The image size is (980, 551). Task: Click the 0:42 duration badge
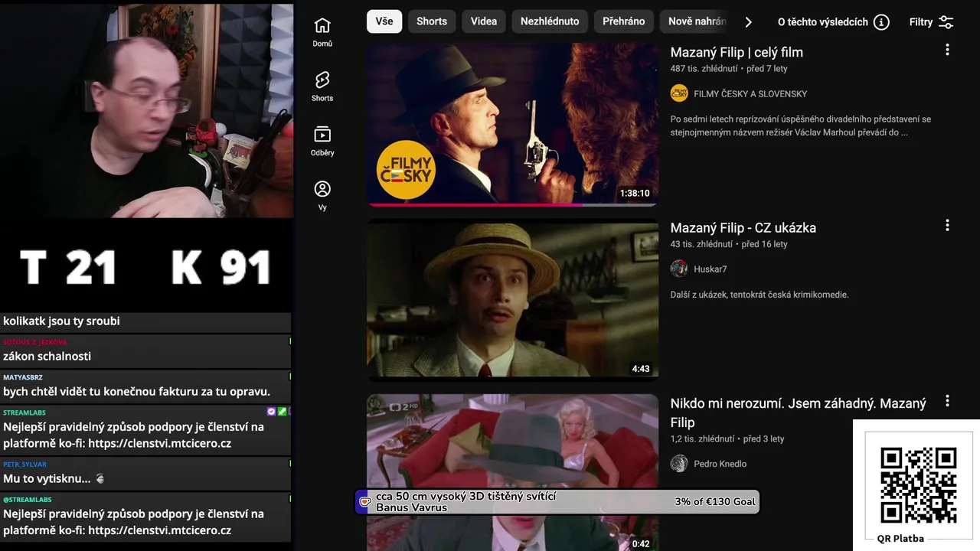point(641,544)
